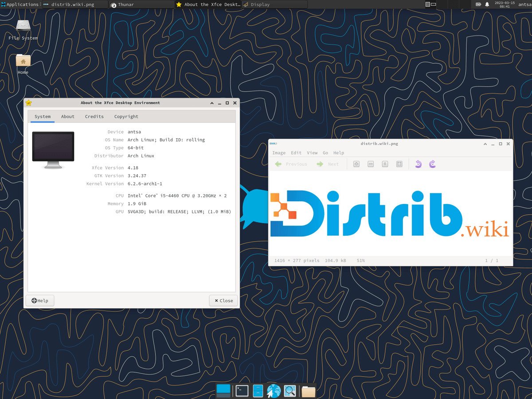Select File System desktop icon

pos(23,30)
